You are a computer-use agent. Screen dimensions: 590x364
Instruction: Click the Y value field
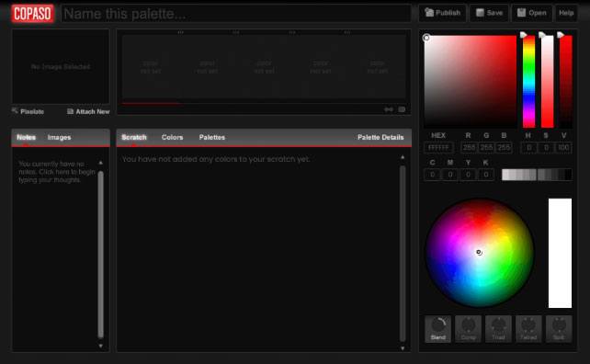pos(468,175)
